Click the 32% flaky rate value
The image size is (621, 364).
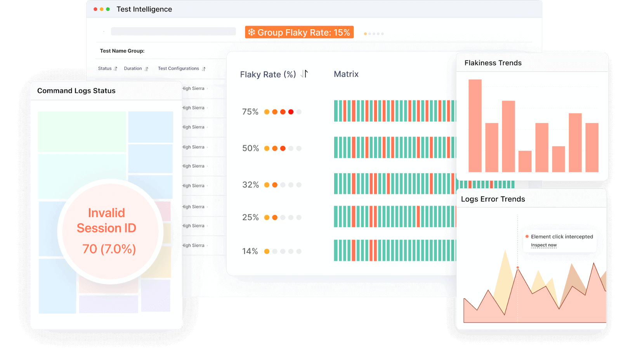pos(250,185)
